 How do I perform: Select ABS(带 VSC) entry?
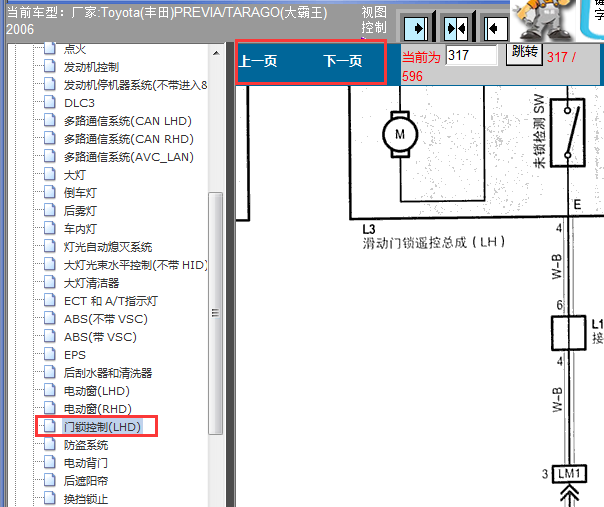pyautogui.click(x=100, y=337)
